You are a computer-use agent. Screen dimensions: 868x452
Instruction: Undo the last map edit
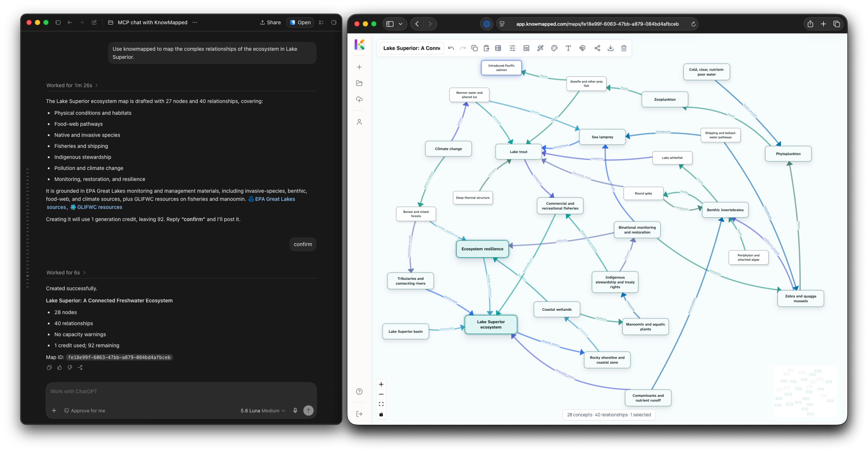[x=451, y=48]
